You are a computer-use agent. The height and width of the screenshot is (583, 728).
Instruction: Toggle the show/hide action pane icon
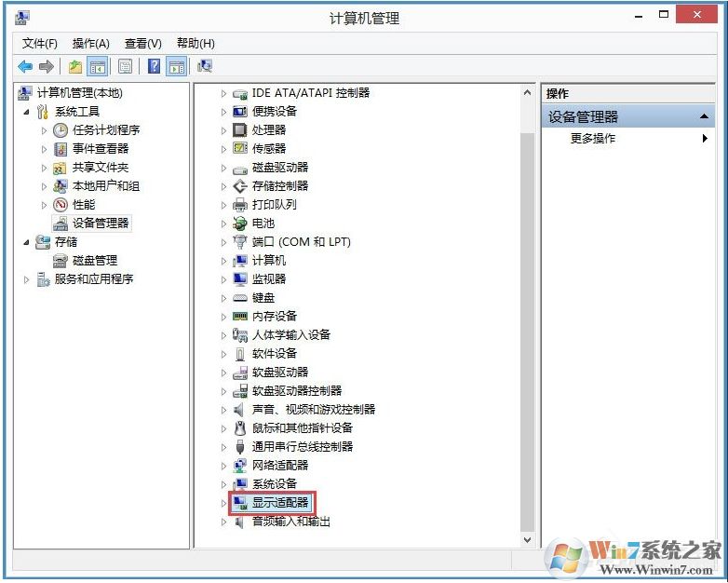coord(177,67)
